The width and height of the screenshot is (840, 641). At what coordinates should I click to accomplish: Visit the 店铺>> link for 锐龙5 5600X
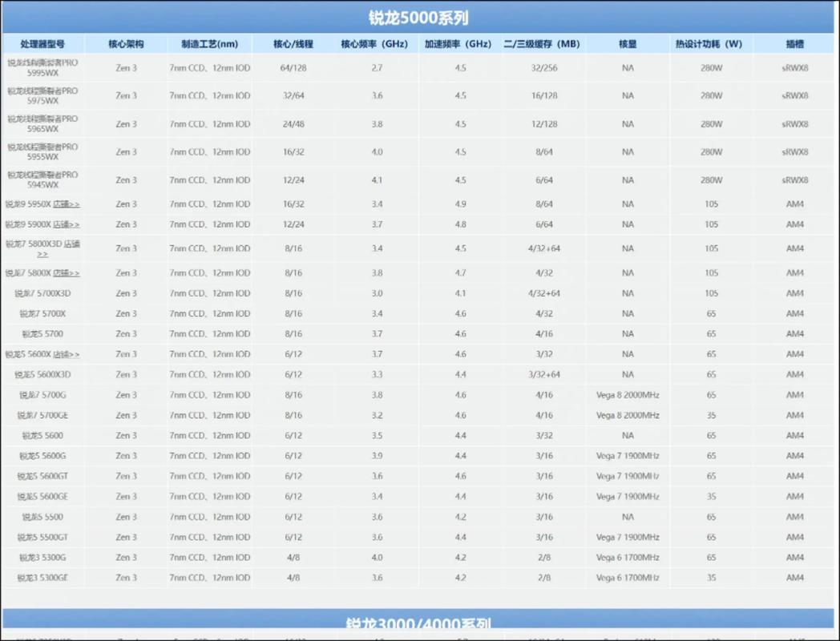(67, 354)
